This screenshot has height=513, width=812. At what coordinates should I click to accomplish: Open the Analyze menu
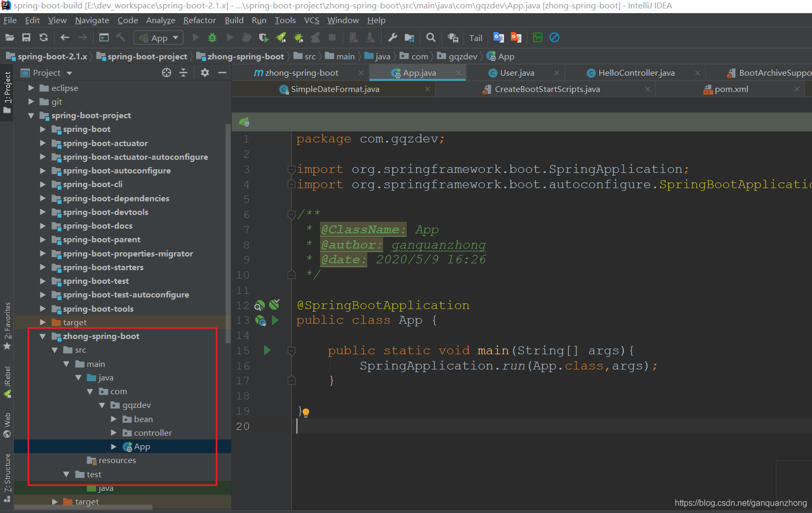160,20
